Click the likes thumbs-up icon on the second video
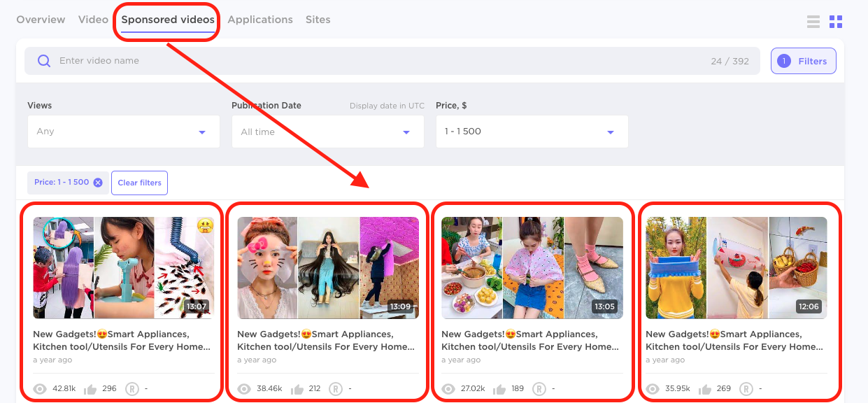The image size is (868, 403). point(297,388)
